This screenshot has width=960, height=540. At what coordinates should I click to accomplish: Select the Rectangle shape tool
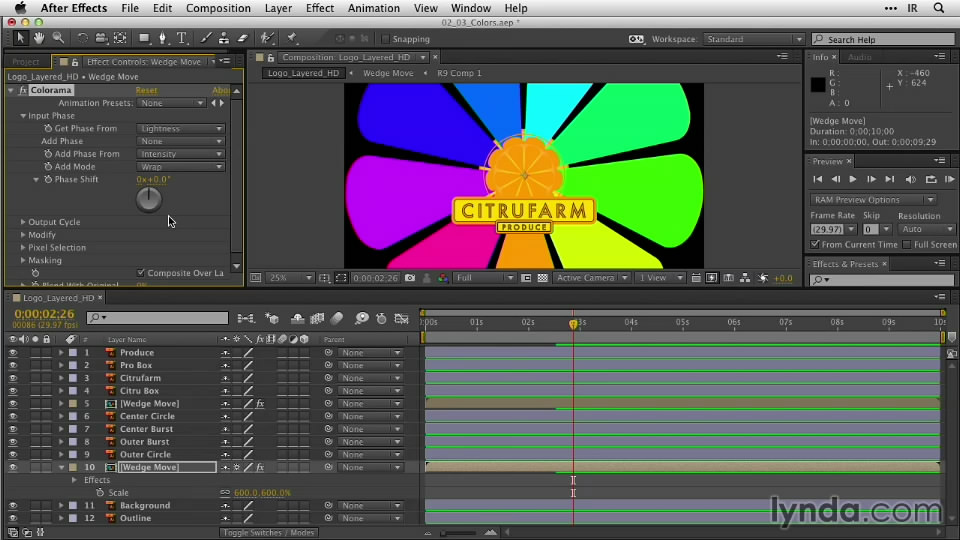[144, 38]
